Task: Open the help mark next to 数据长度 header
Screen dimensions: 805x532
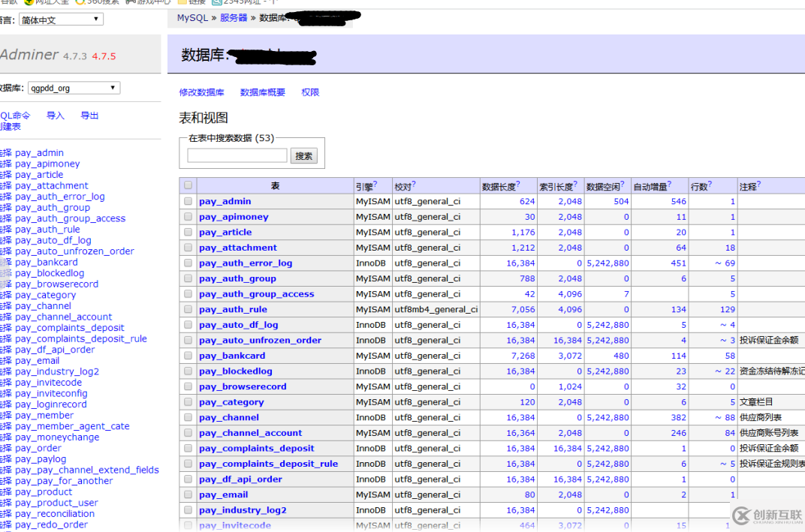Action: point(518,184)
